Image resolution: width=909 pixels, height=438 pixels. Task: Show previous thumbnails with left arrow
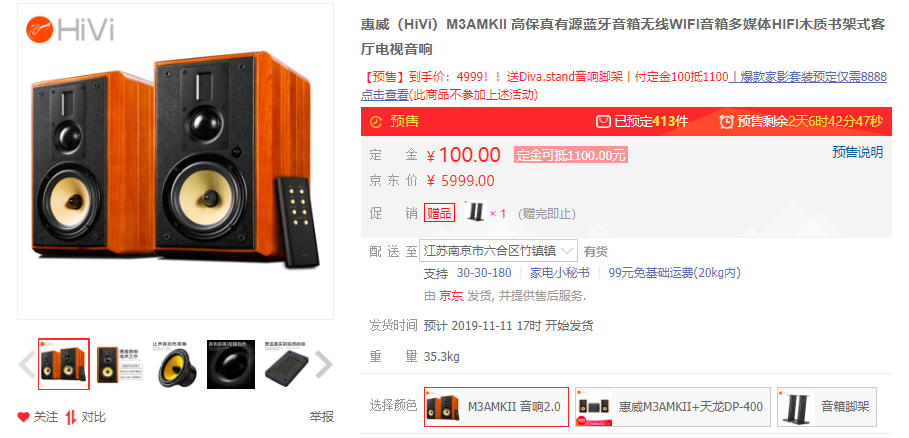click(x=27, y=364)
